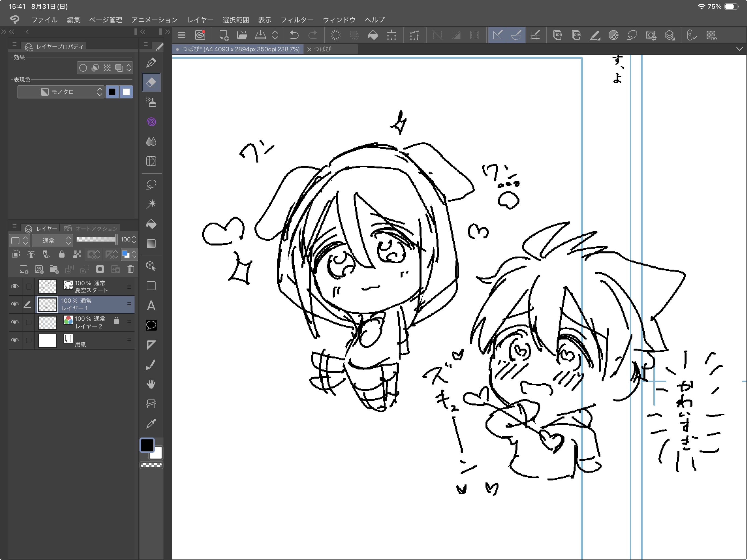Open the 通常 blend mode dropdown
Screen dimensions: 747x560
(52, 240)
